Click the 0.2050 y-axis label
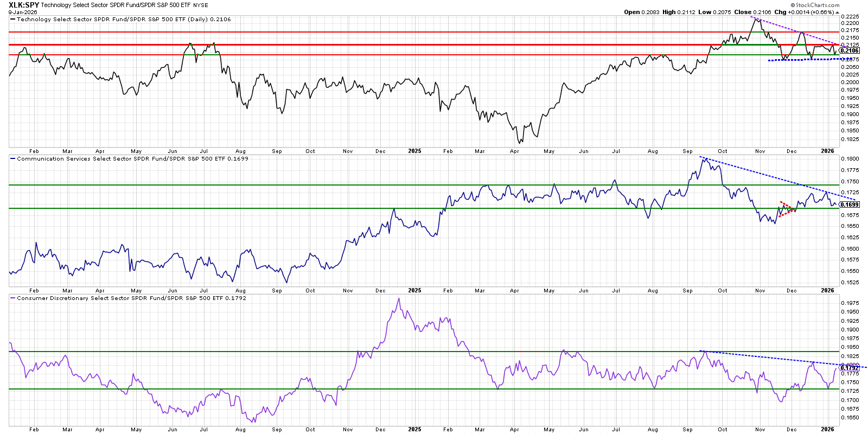Image resolution: width=868 pixels, height=434 pixels. [850, 67]
